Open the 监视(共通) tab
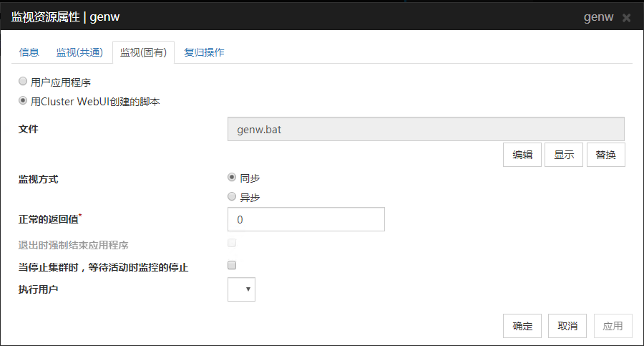The height and width of the screenshot is (346, 644). (x=79, y=52)
